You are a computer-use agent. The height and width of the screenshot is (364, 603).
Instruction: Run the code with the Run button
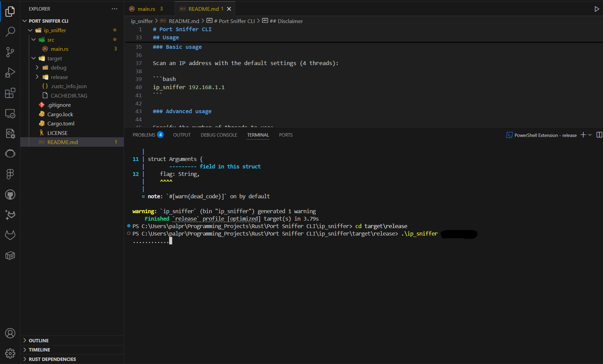(597, 9)
